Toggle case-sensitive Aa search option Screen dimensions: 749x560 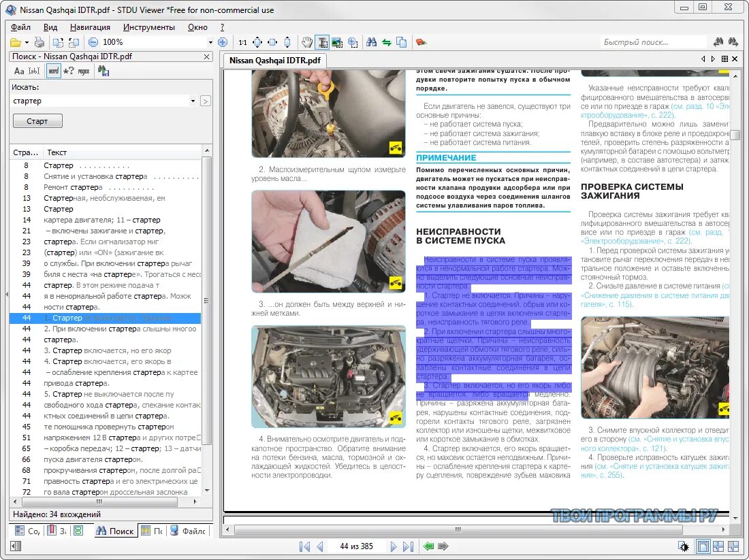pyautogui.click(x=19, y=71)
